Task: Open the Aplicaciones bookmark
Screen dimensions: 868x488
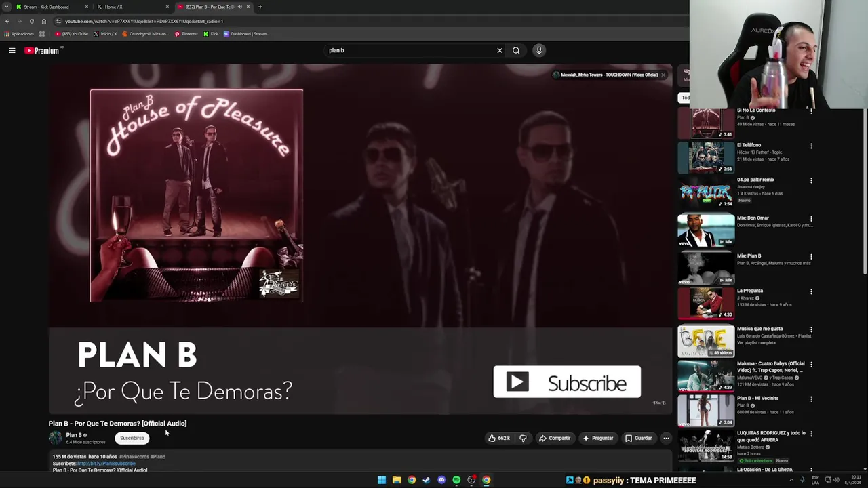Action: coord(19,33)
